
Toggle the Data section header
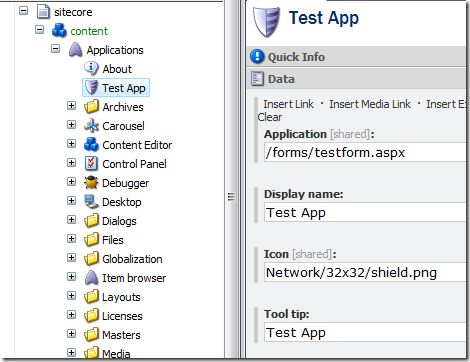[x=356, y=79]
